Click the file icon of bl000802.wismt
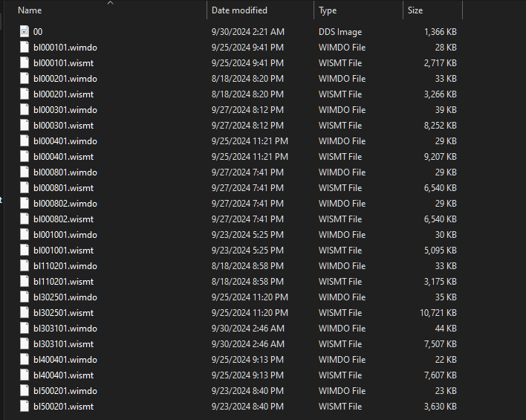This screenshot has width=526, height=420. (25, 219)
